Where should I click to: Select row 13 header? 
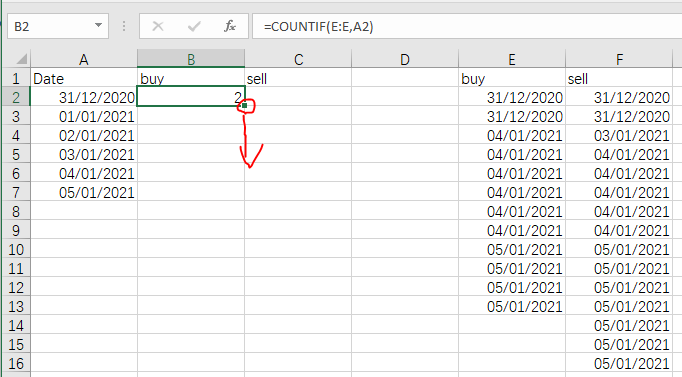click(x=16, y=306)
